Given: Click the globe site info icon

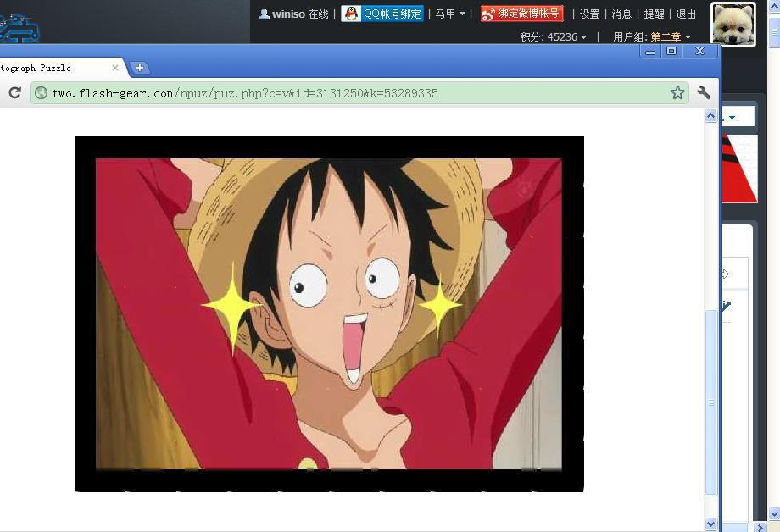Looking at the screenshot, I should click(41, 93).
